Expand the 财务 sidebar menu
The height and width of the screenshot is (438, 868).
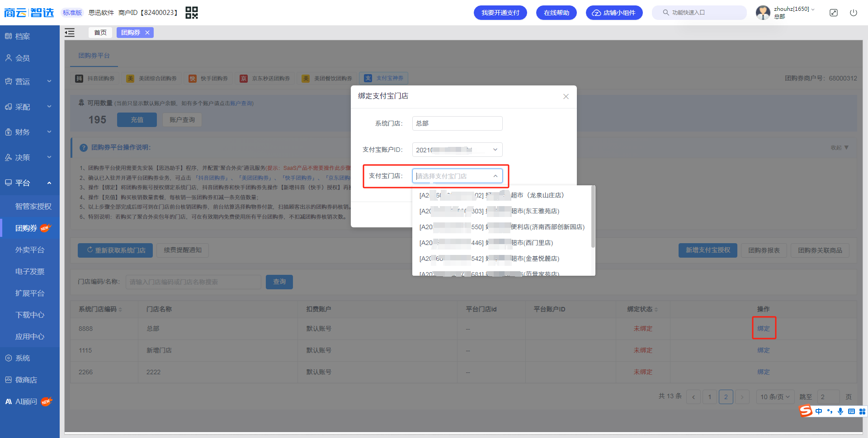(x=30, y=132)
